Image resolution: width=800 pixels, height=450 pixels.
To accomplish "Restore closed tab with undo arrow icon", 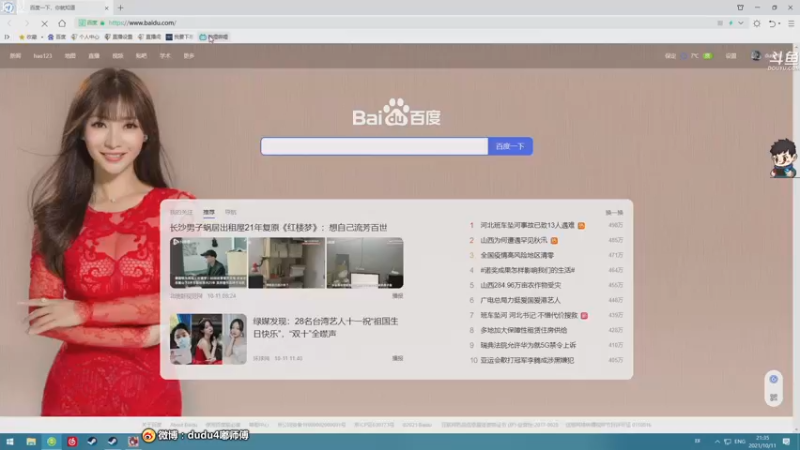I will [772, 23].
